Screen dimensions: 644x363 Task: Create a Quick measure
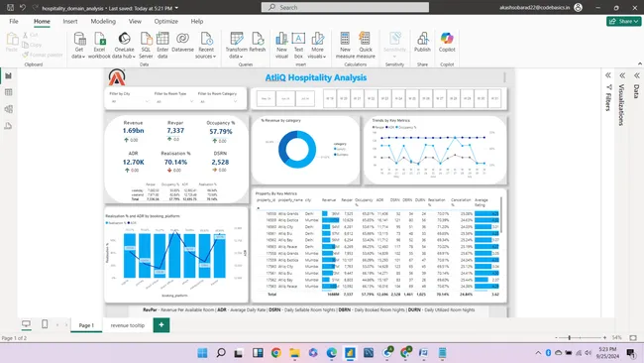(x=366, y=46)
